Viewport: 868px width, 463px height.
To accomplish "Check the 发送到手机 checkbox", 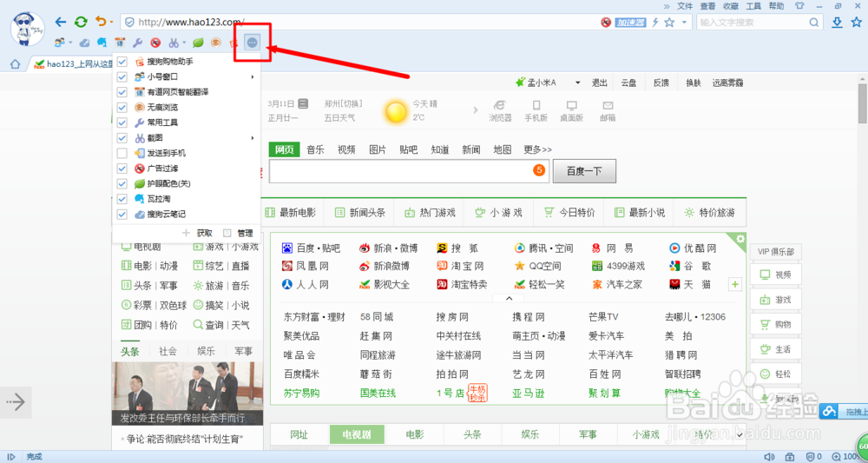I will coord(122,153).
